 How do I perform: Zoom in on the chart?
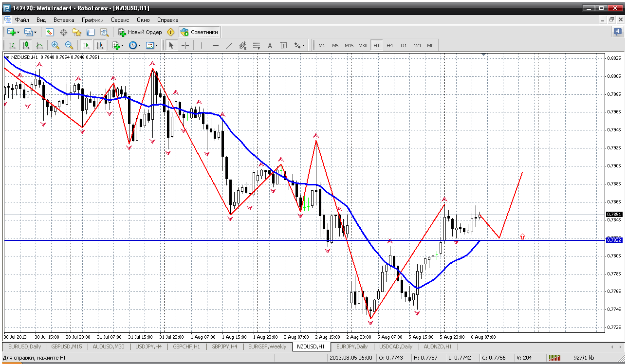coord(55,45)
